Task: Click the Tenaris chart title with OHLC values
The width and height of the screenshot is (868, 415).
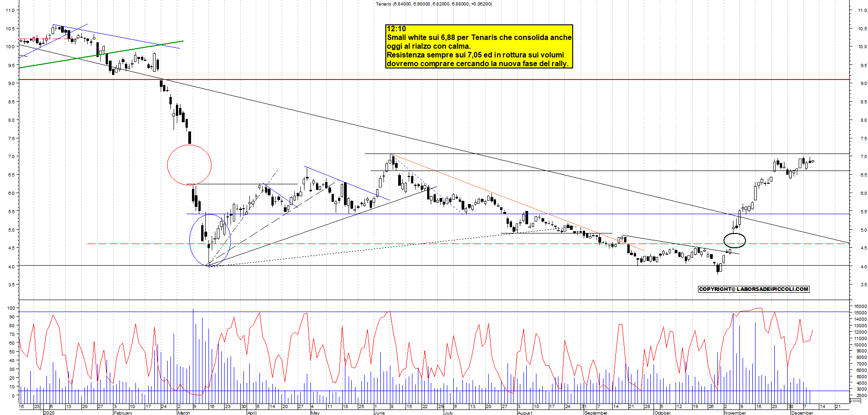Action: click(434, 4)
